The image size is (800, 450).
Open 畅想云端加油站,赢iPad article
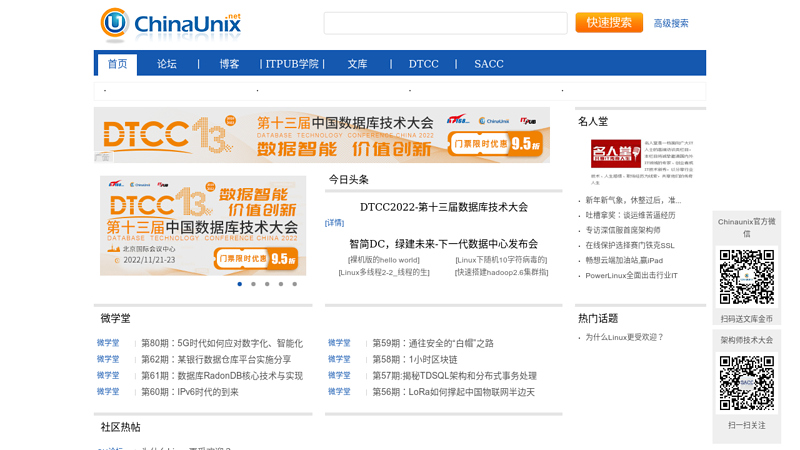tap(624, 260)
